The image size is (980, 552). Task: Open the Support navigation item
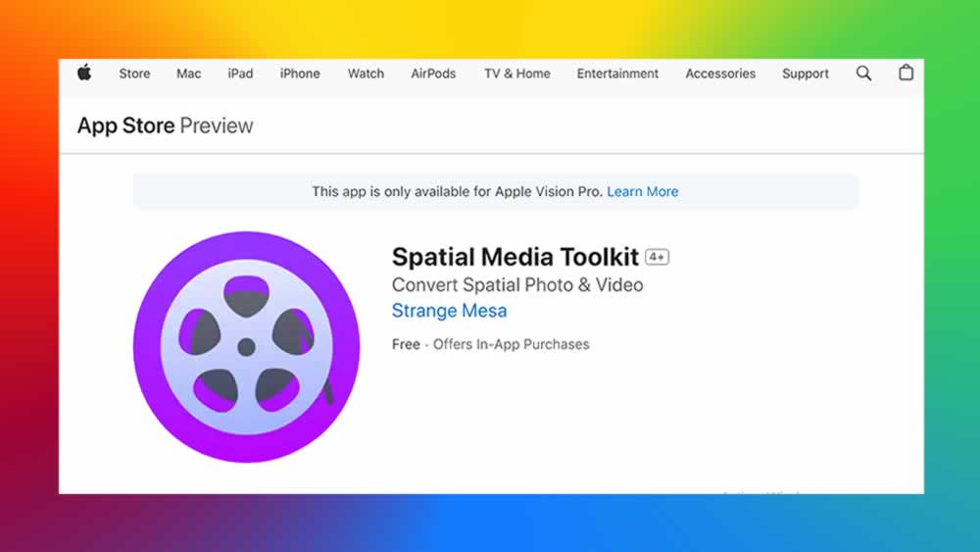point(805,74)
